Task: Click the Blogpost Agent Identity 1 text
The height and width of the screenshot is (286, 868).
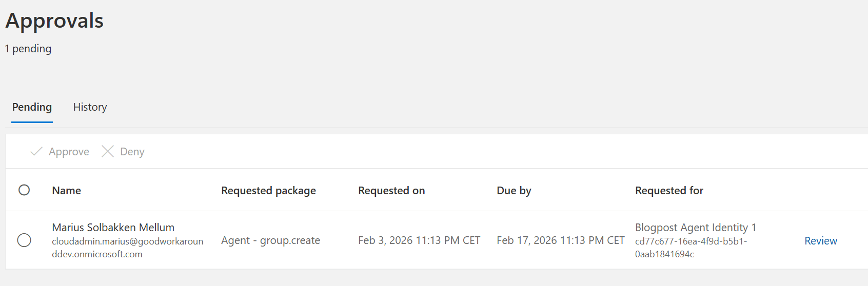Action: click(695, 228)
